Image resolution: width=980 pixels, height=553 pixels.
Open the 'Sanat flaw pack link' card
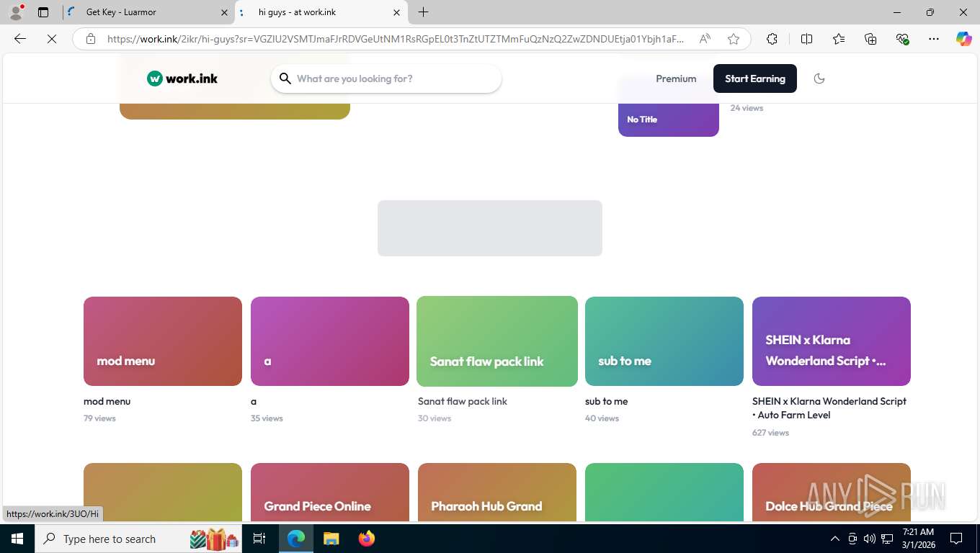point(497,341)
